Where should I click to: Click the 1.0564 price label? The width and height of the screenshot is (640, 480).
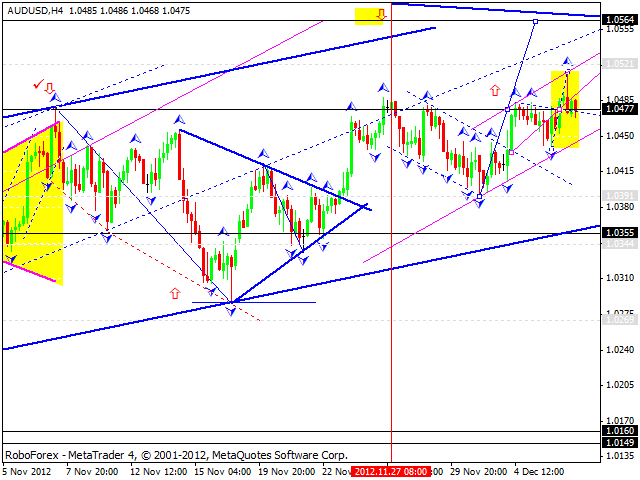(x=618, y=19)
